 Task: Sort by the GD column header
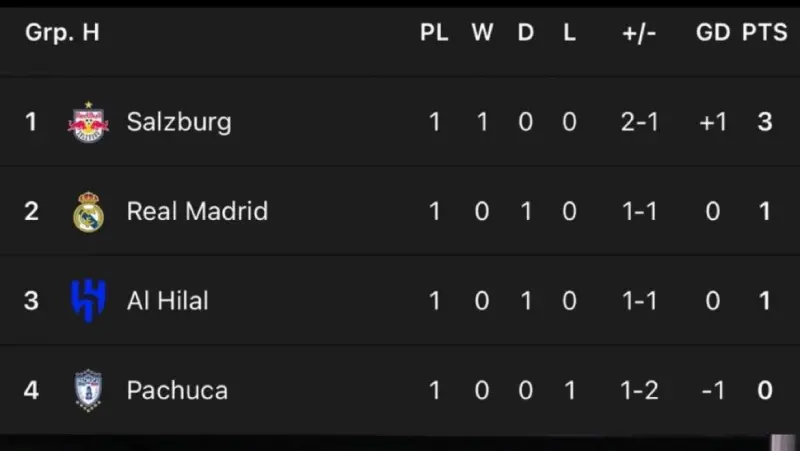pos(713,32)
